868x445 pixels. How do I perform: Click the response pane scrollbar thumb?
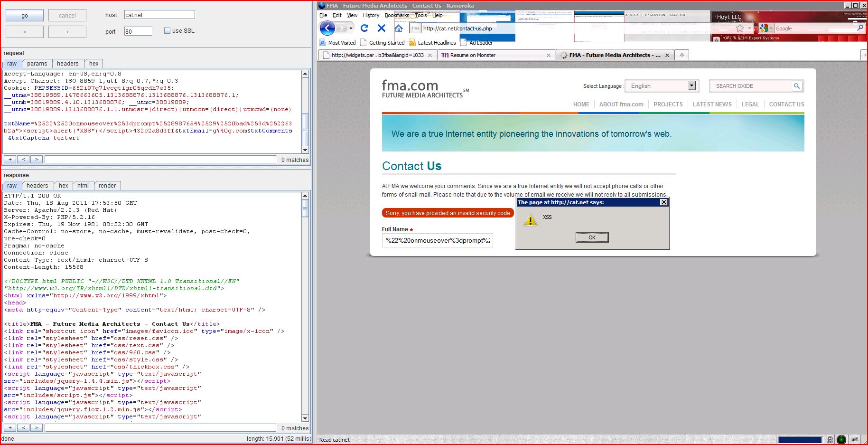305,208
